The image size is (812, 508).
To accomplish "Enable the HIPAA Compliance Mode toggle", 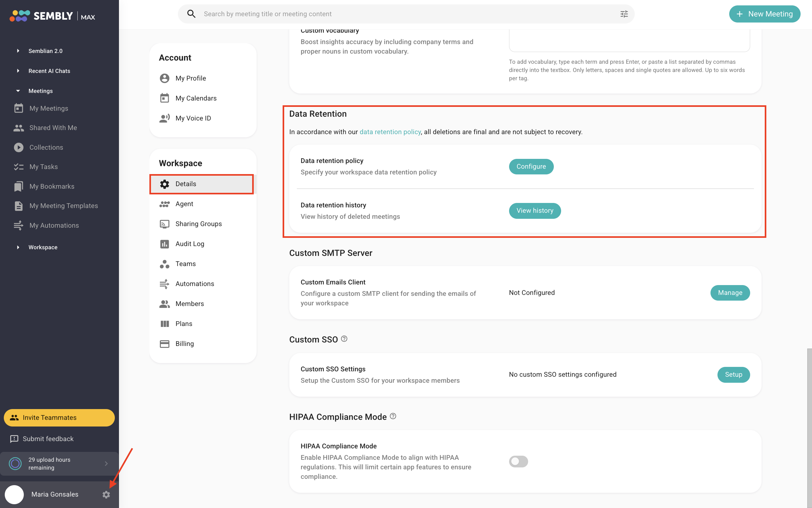I will pos(518,461).
